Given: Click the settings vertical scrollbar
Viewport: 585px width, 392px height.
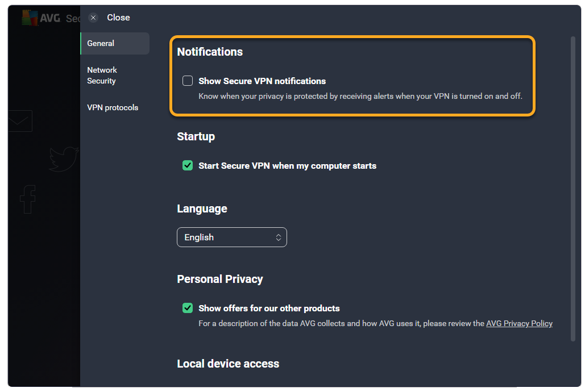Looking at the screenshot, I should (572, 189).
